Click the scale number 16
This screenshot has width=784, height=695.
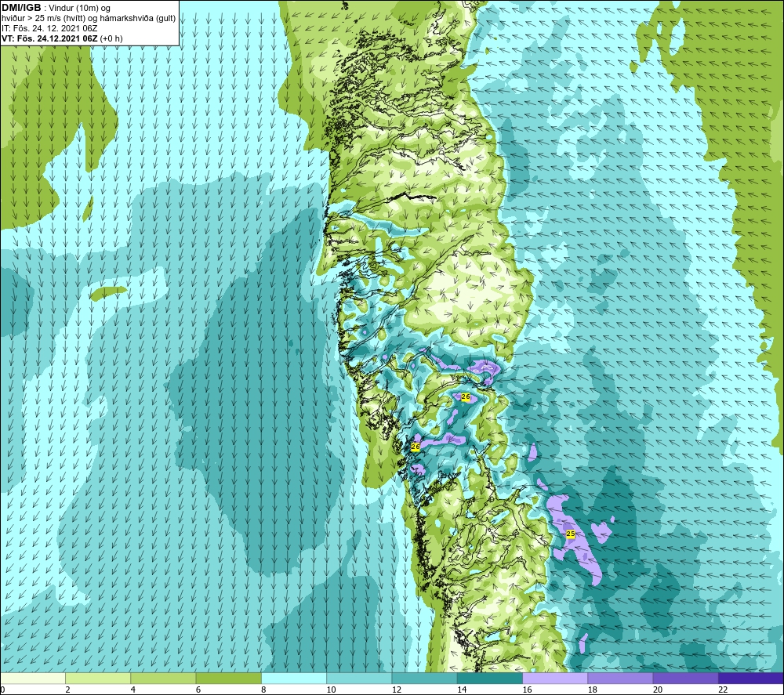[527, 690]
